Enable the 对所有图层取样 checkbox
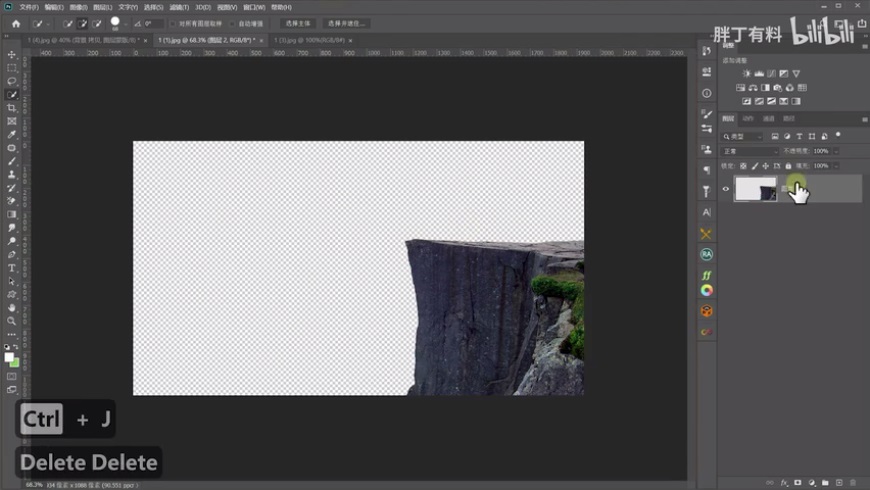The image size is (870, 490). point(171,23)
